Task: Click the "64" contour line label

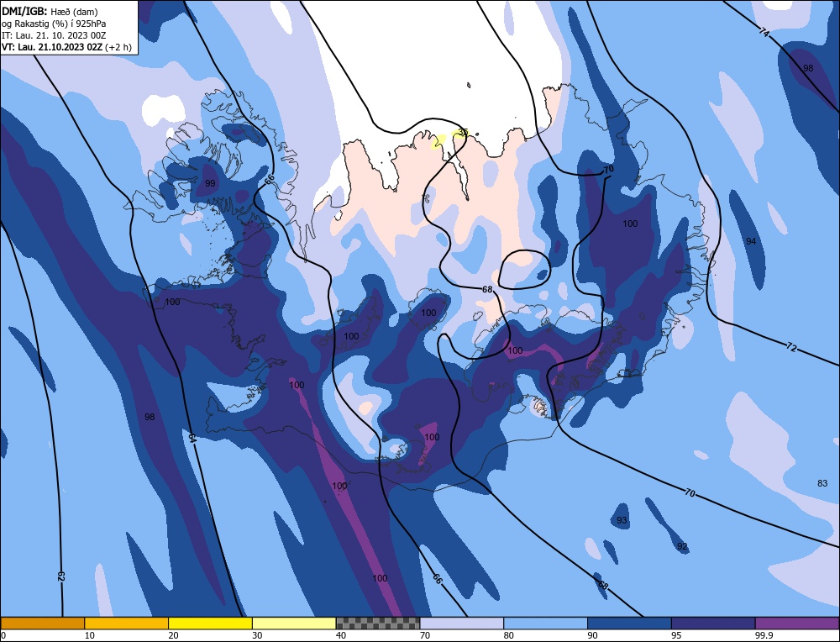Action: [192, 438]
